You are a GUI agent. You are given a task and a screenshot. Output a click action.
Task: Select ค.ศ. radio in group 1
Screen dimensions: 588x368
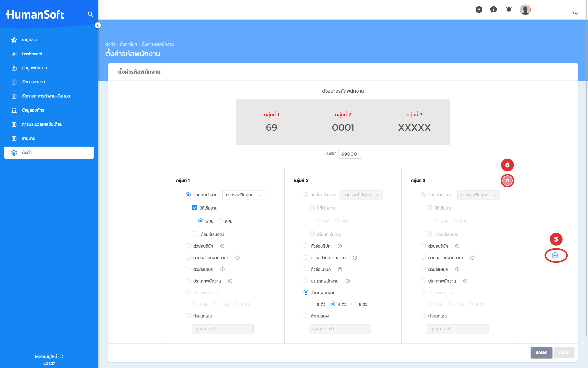coord(220,221)
